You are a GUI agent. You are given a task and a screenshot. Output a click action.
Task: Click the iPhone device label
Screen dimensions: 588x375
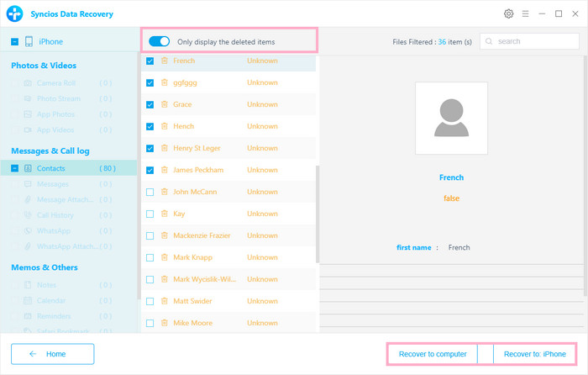(x=50, y=42)
